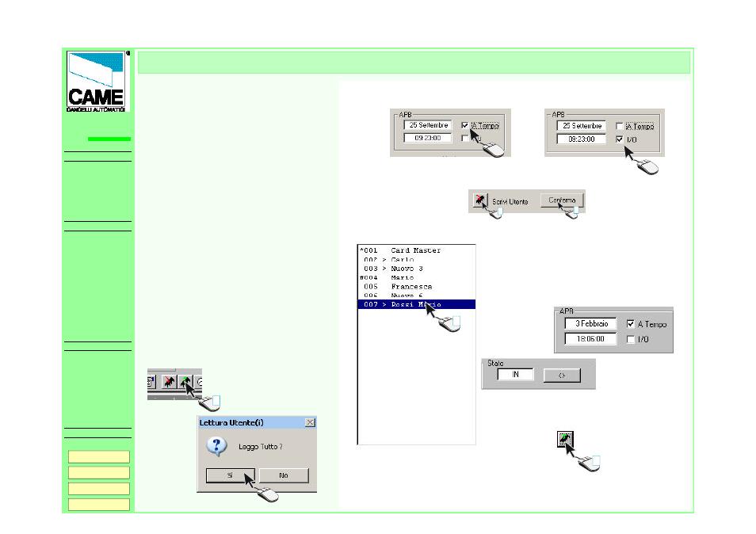The width and height of the screenshot is (756, 534).
Task: Uncheck A Tempo in the 3 Febbraio panel
Action: 630,324
